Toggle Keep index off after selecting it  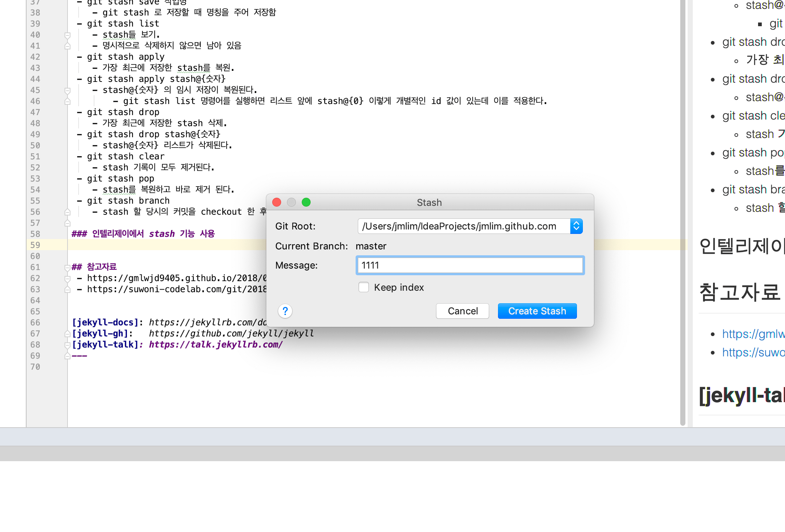pyautogui.click(x=363, y=287)
